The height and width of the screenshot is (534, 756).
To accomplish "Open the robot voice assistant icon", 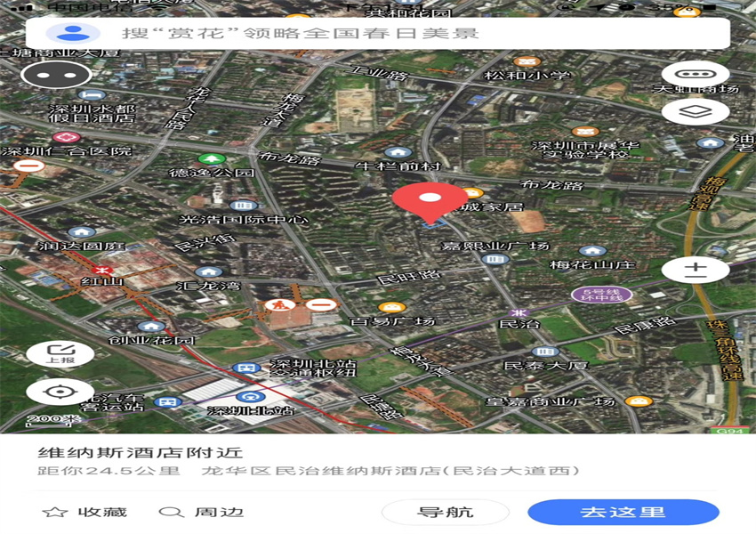I will 56,75.
